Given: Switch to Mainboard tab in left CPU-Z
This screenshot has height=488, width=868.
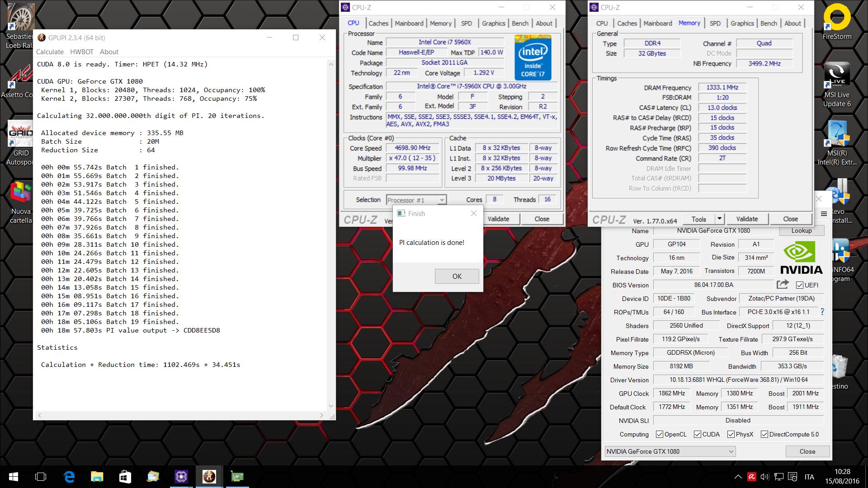Looking at the screenshot, I should coord(409,23).
